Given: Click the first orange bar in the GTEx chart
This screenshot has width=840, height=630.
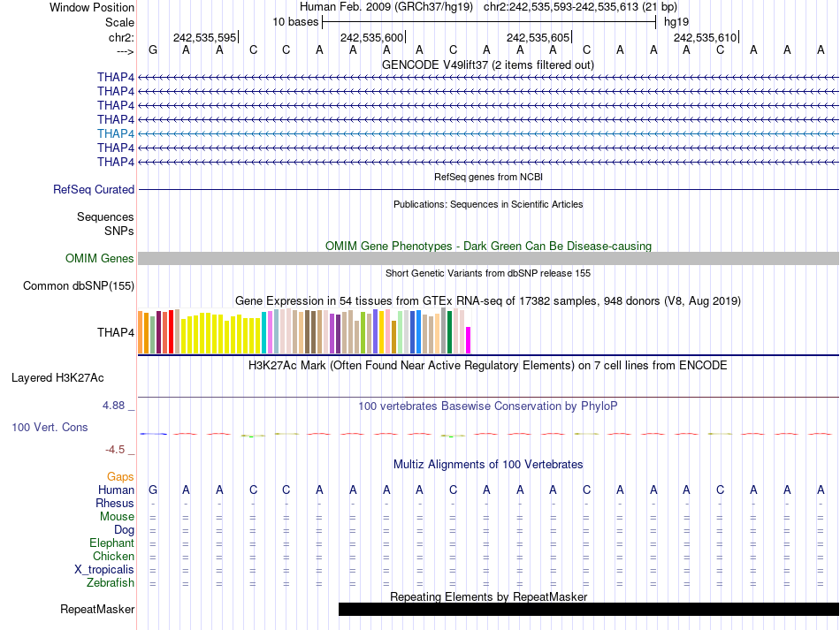Looking at the screenshot, I should pos(141,332).
